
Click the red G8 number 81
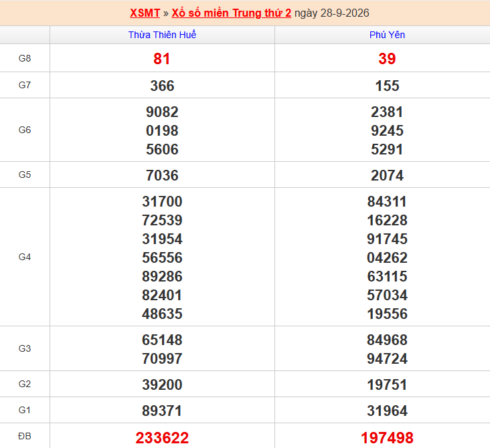pyautogui.click(x=162, y=59)
